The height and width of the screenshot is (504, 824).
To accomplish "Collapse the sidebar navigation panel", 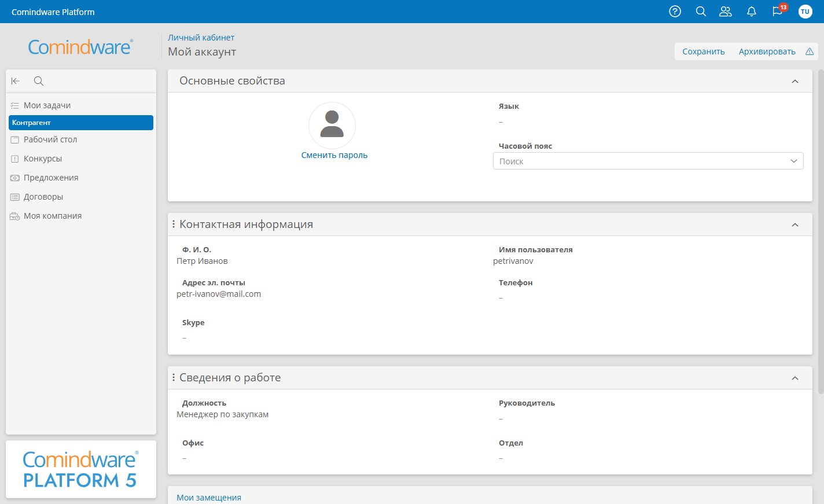I will [16, 81].
